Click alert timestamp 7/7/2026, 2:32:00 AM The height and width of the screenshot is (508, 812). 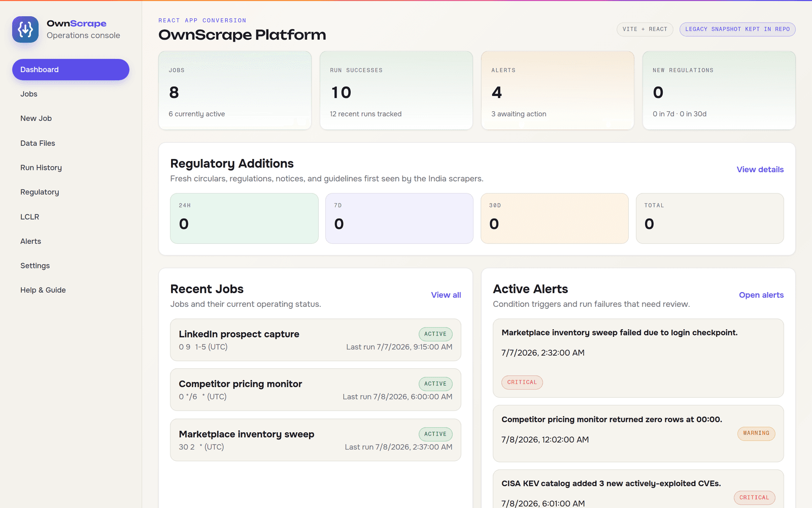[543, 353]
